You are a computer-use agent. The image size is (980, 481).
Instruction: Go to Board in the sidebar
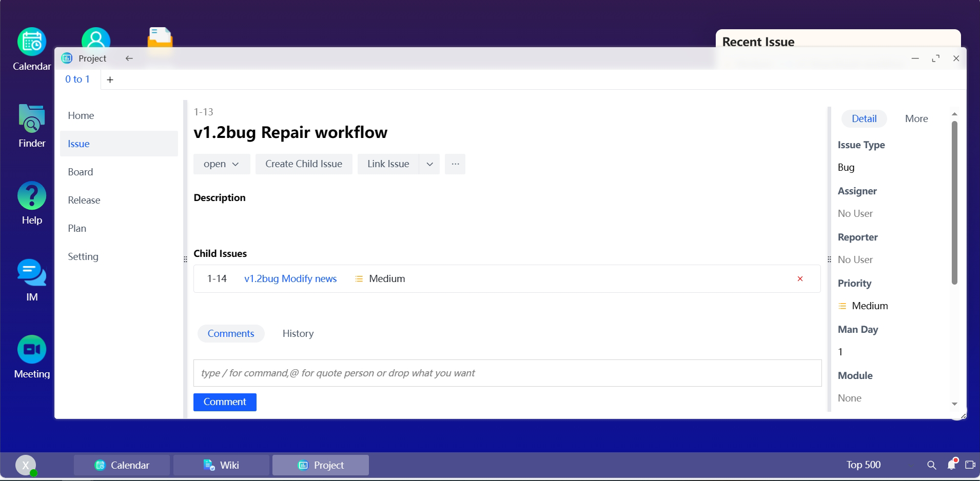coord(81,172)
